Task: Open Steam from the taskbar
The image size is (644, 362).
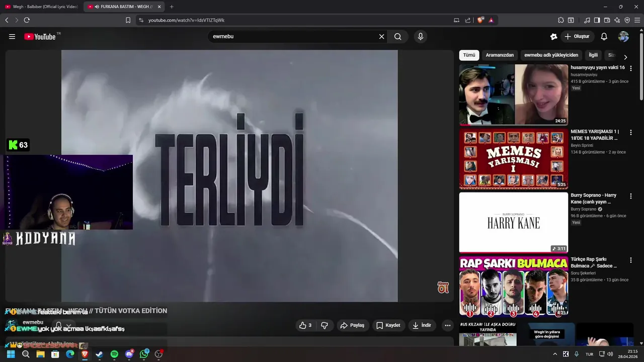Action: (x=100, y=354)
